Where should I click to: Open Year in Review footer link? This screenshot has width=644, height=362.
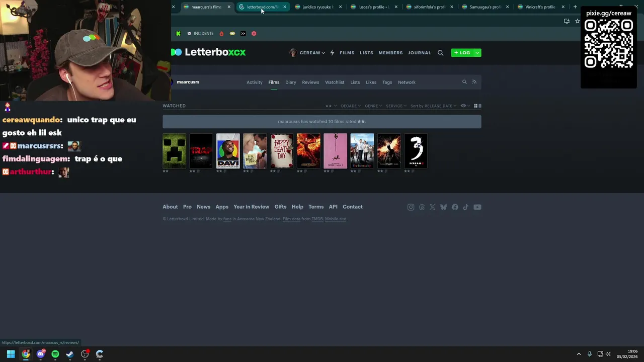(x=251, y=207)
